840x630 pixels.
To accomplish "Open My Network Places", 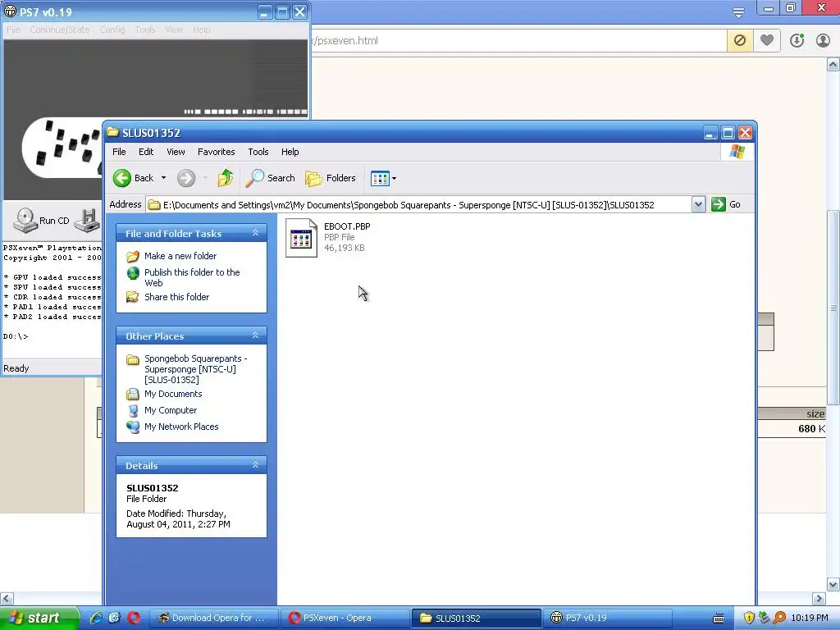I will click(x=180, y=427).
